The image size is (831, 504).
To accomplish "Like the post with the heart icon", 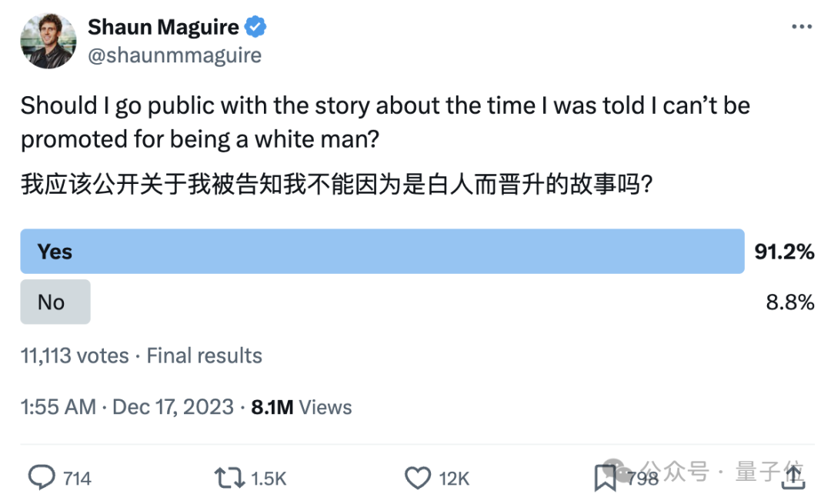I will [418, 478].
